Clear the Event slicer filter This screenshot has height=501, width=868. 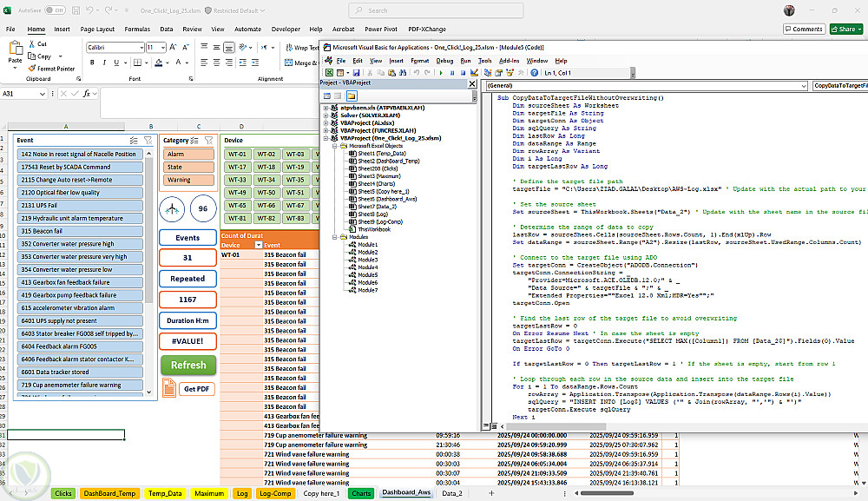click(148, 140)
